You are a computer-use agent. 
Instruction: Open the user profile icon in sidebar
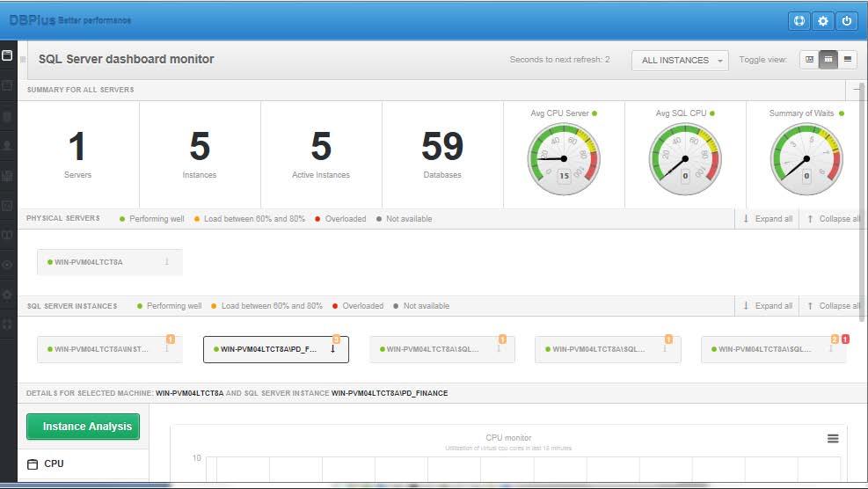(7, 146)
